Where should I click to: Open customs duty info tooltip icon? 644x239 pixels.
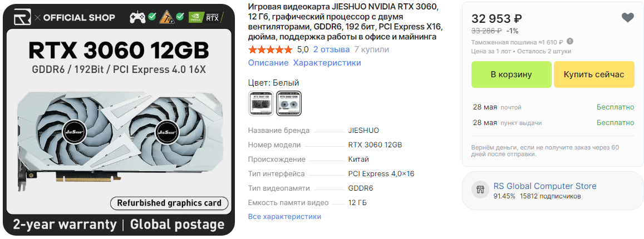click(x=569, y=42)
